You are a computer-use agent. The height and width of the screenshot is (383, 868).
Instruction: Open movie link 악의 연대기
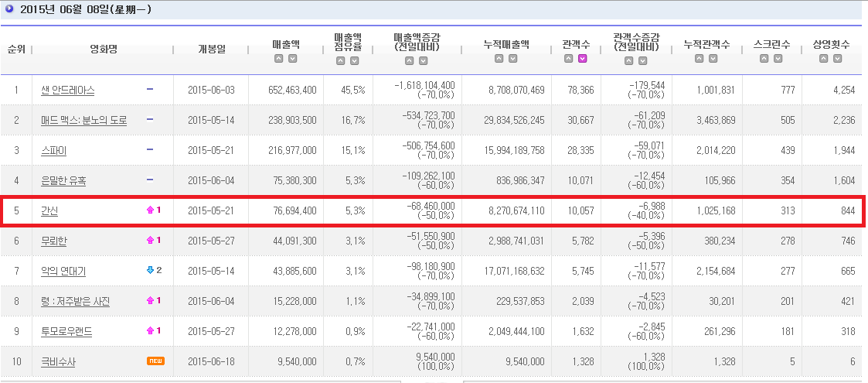tap(63, 271)
